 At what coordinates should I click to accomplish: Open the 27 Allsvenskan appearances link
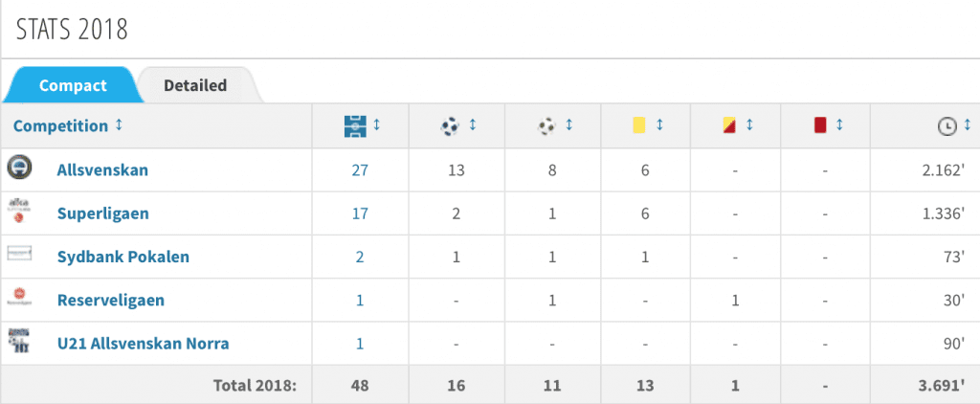click(360, 170)
